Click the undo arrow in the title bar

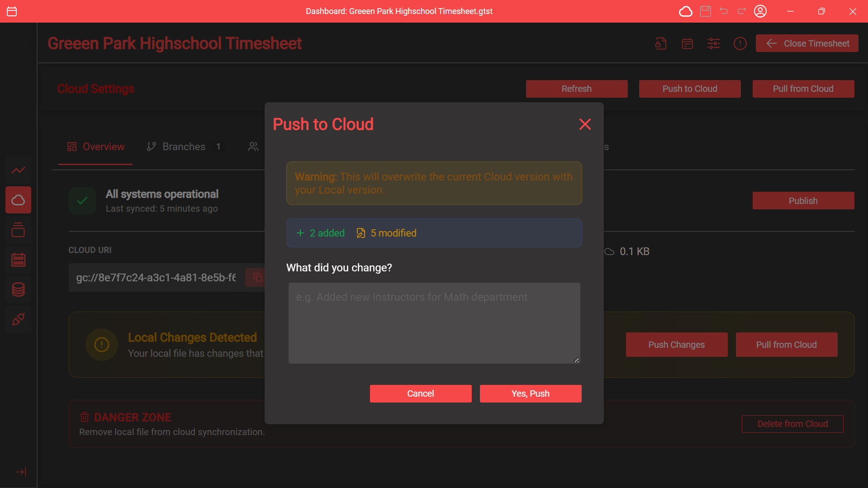click(723, 11)
